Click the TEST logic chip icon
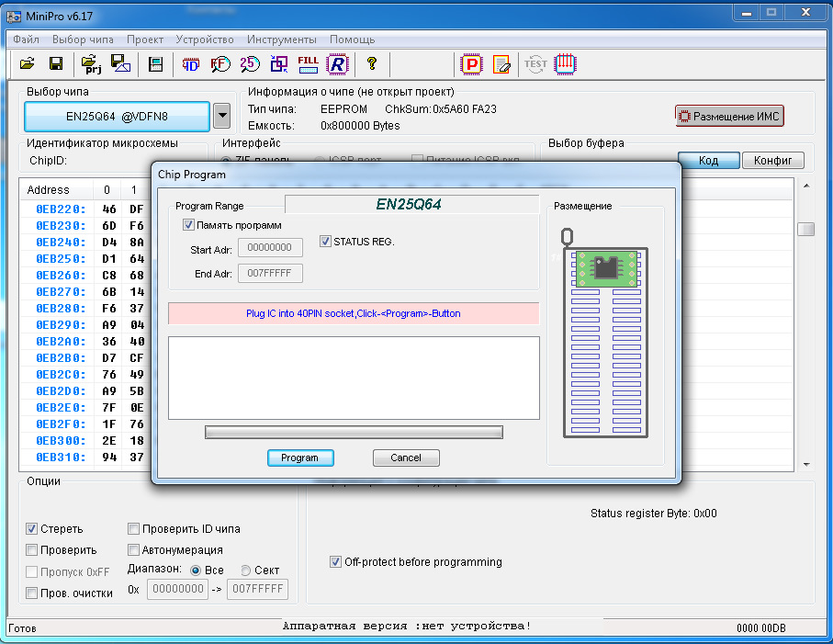This screenshot has width=833, height=644. (535, 64)
